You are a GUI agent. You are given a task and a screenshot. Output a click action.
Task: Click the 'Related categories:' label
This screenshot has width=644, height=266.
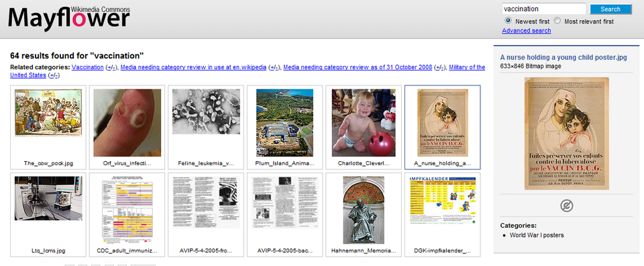point(40,67)
